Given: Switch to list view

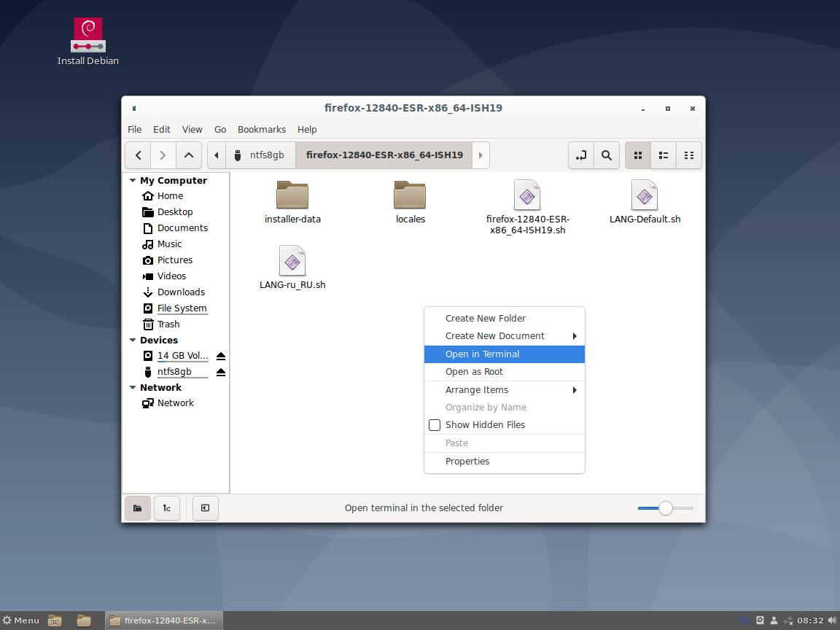Looking at the screenshot, I should [664, 155].
